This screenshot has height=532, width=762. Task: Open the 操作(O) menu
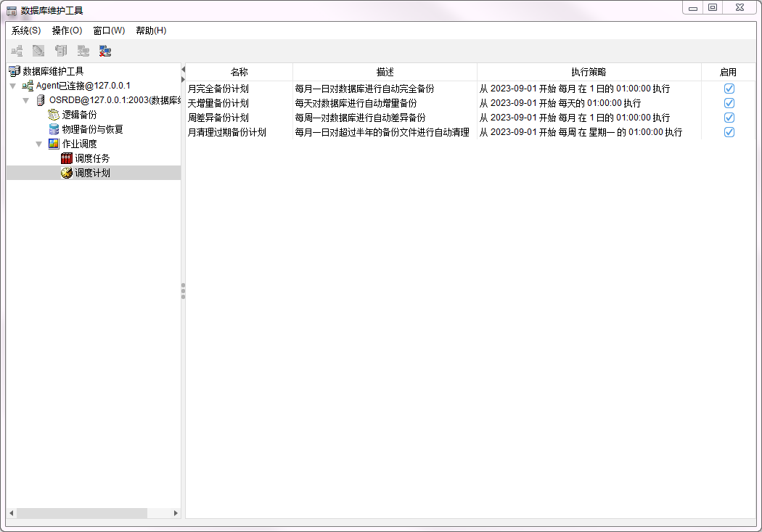click(x=67, y=30)
